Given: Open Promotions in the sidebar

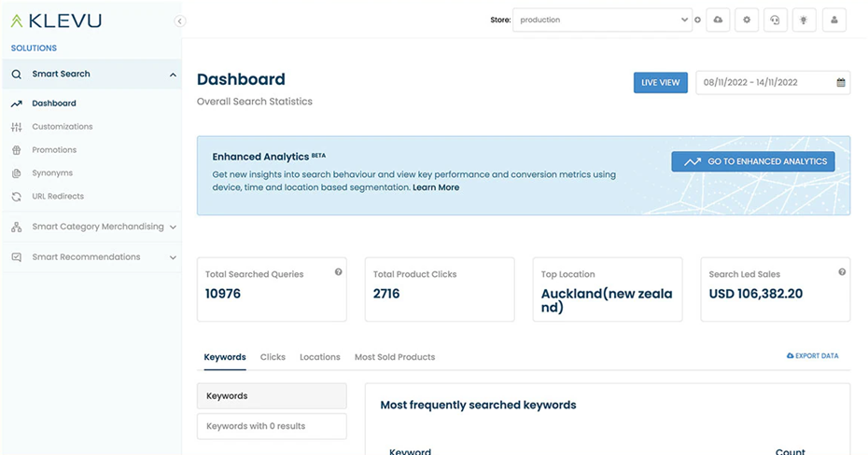Looking at the screenshot, I should tap(54, 150).
